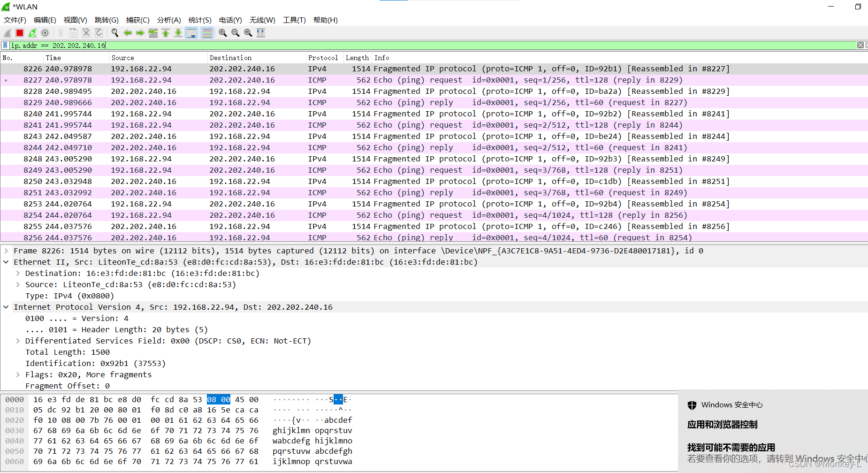Save this capture file icon
868x473 pixels.
click(x=74, y=33)
